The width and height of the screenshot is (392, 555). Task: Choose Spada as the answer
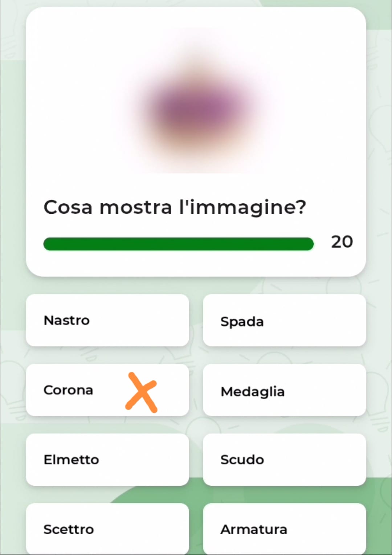(284, 320)
